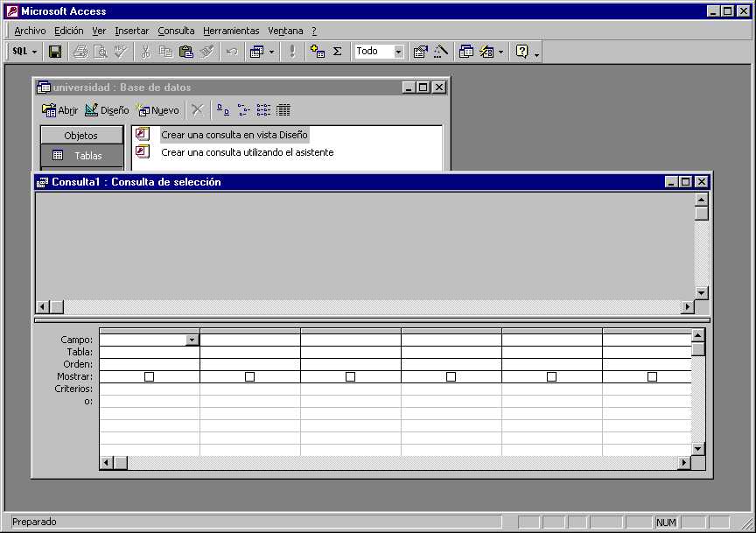Open the Edición menu
The width and height of the screenshot is (756, 533).
(69, 31)
